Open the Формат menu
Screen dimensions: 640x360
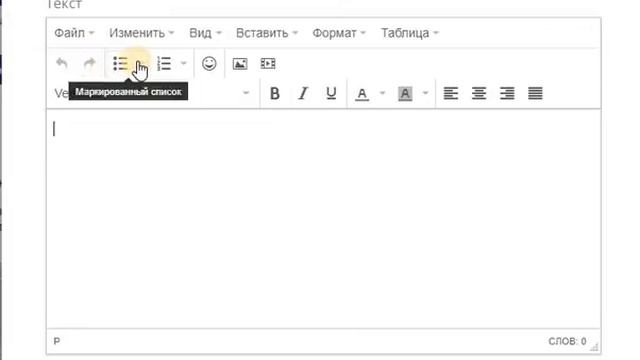pyautogui.click(x=339, y=33)
